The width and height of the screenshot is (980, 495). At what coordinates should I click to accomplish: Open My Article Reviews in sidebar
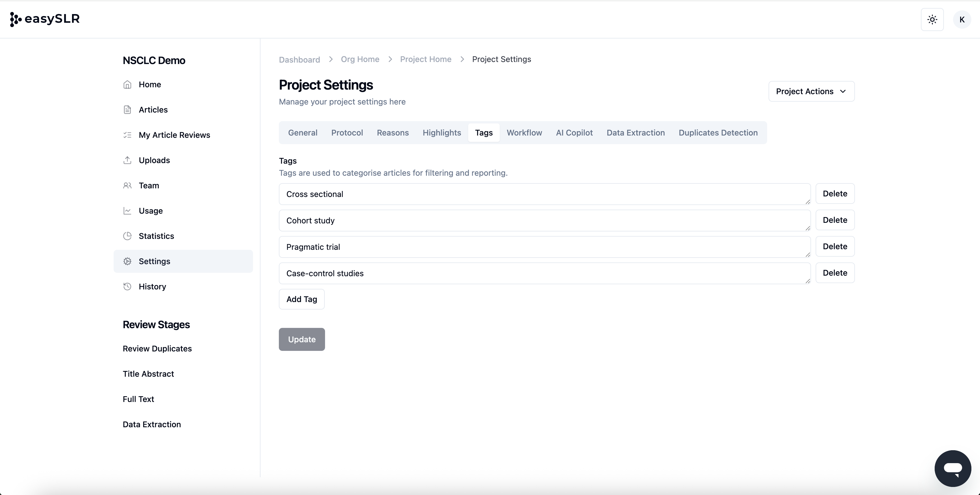click(183, 135)
